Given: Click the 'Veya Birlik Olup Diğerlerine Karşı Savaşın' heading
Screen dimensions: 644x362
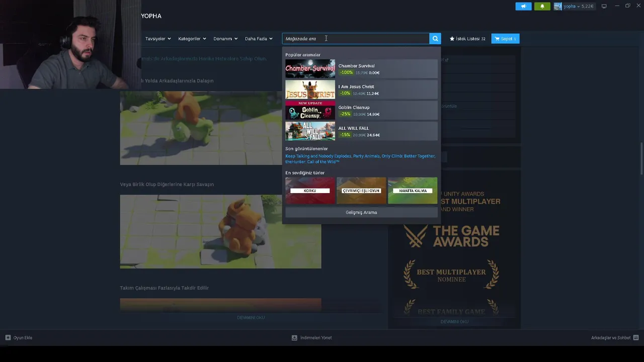Looking at the screenshot, I should (167, 185).
